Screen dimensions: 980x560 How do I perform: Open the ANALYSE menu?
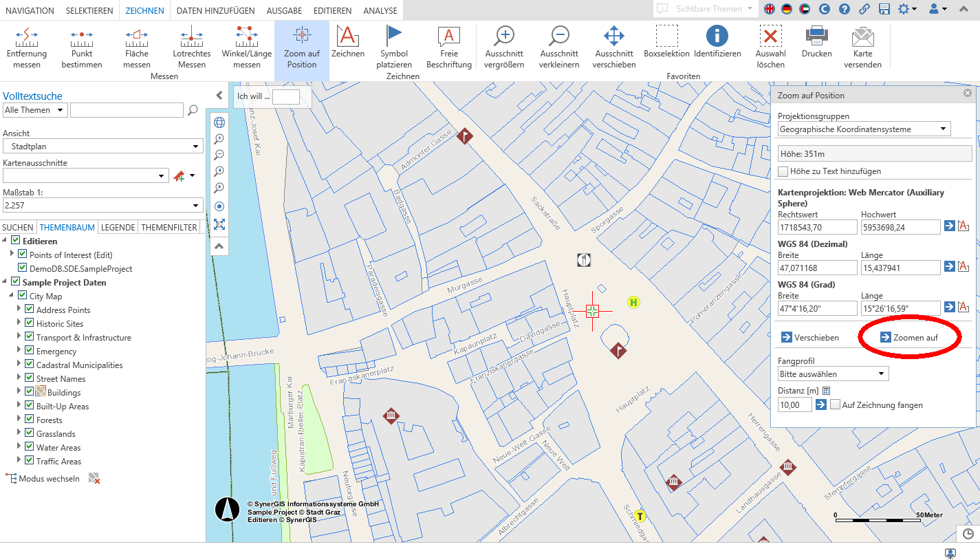(380, 10)
